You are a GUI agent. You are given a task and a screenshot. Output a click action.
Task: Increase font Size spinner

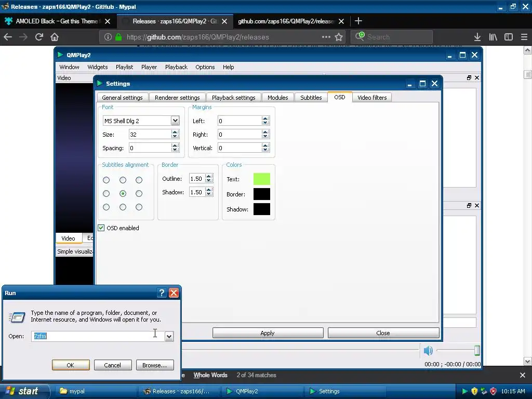[175, 132]
